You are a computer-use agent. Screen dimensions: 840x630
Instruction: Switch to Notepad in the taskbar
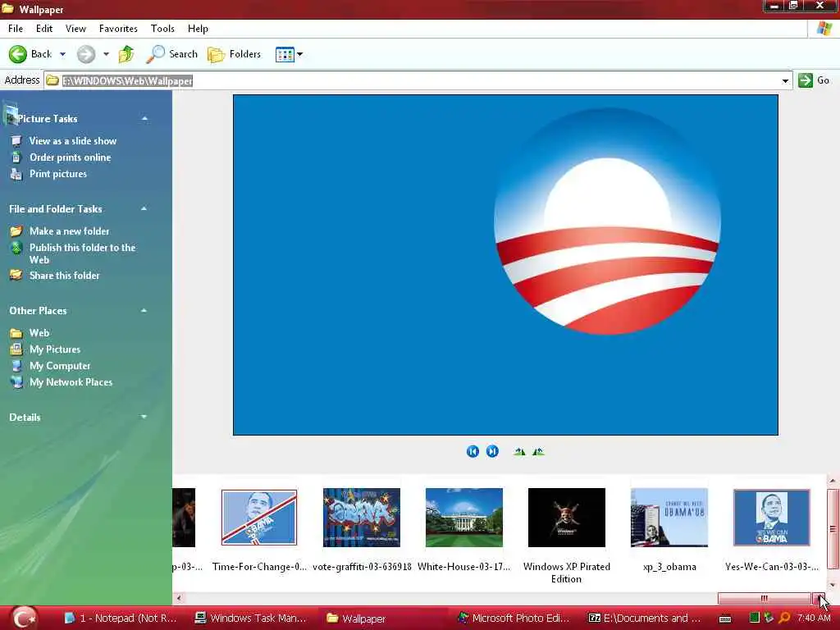click(120, 619)
